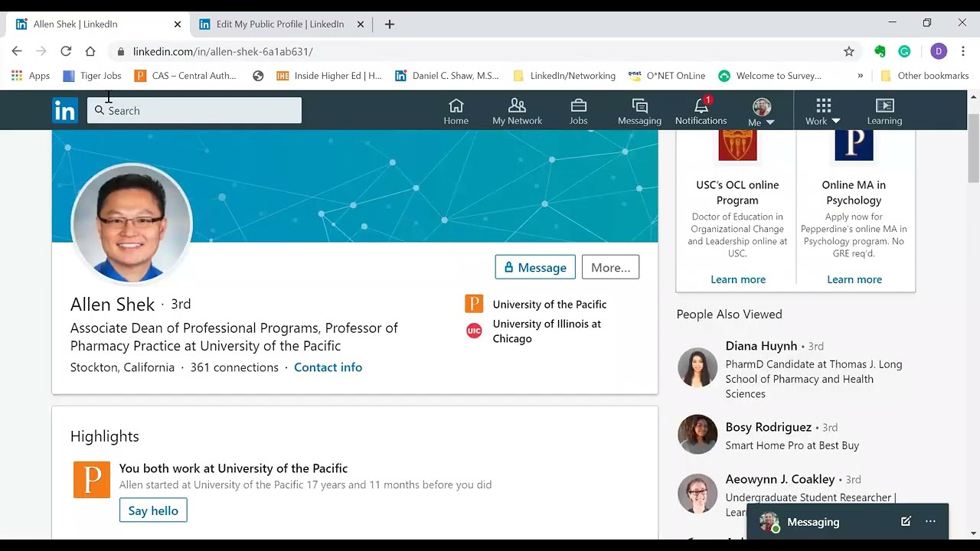Open the O*NET OnLine bookmark
Viewport: 980px width, 551px height.
[x=667, y=76]
